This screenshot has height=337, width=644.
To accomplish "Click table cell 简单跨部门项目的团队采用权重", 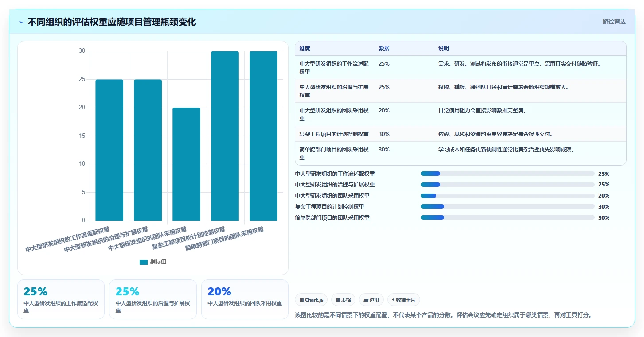I will tap(334, 153).
